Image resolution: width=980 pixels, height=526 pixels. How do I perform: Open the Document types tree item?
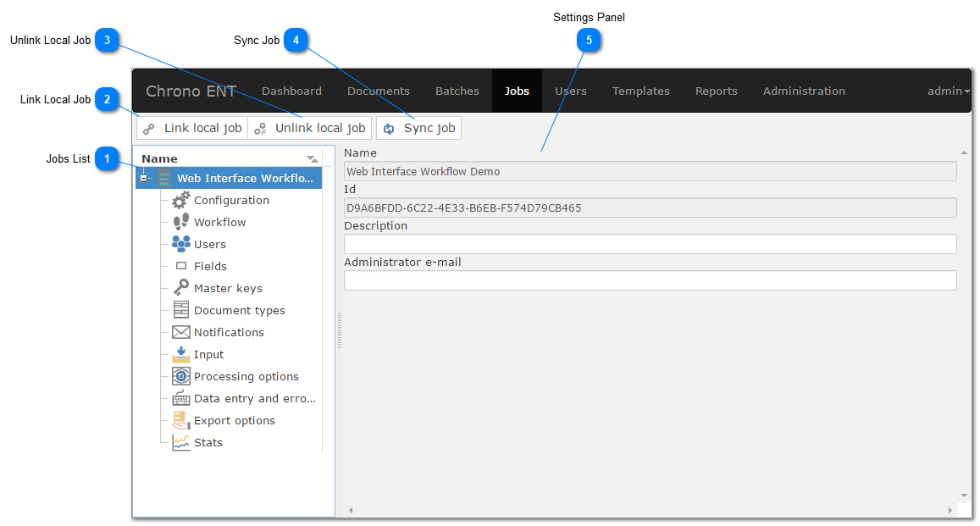click(240, 311)
